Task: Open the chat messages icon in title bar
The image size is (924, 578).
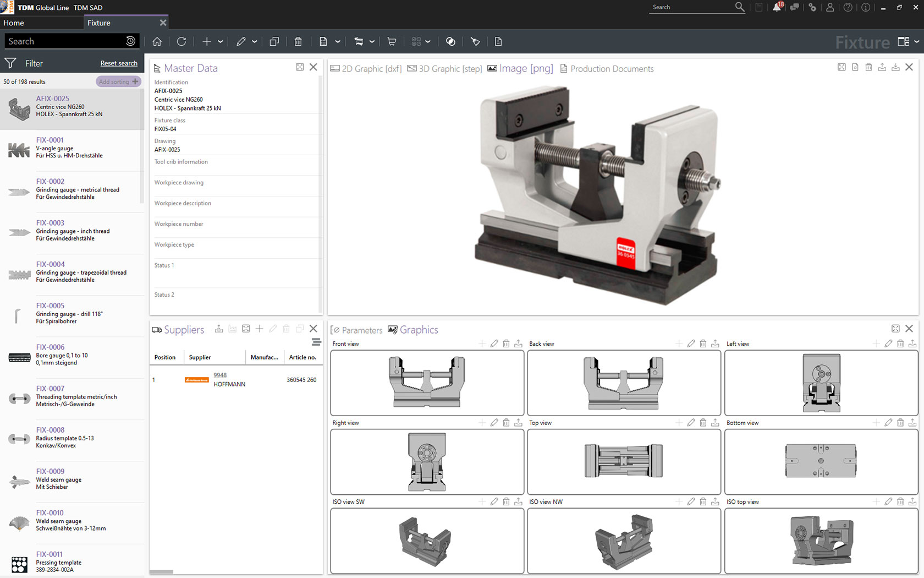Action: pos(795,7)
